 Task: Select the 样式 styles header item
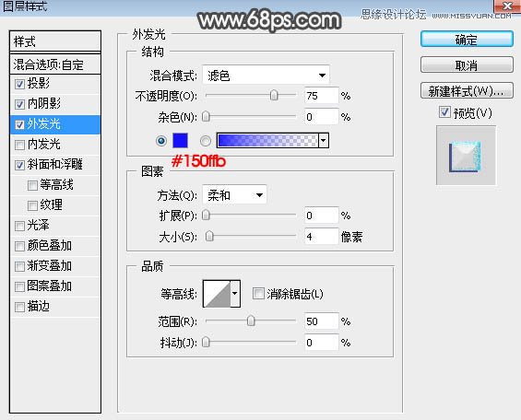point(55,41)
